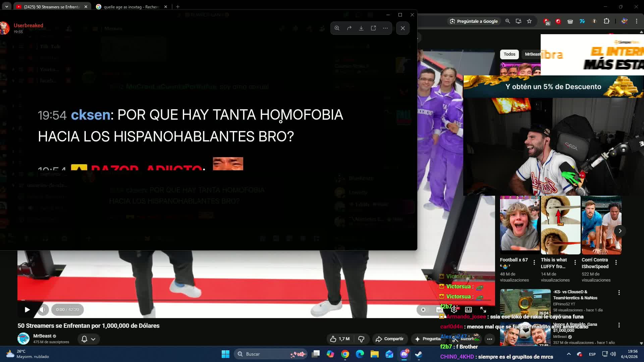Switch video to theater mode
The height and width of the screenshot is (362, 644).
coord(469,310)
